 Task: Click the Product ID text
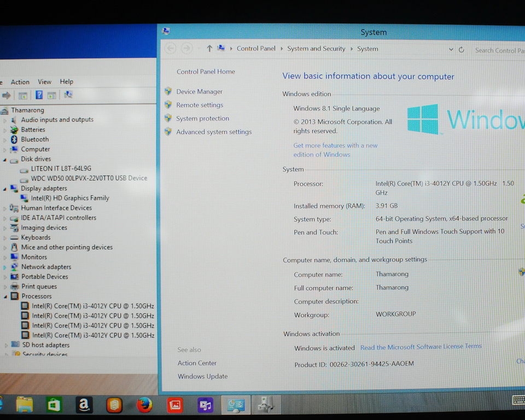[354, 364]
